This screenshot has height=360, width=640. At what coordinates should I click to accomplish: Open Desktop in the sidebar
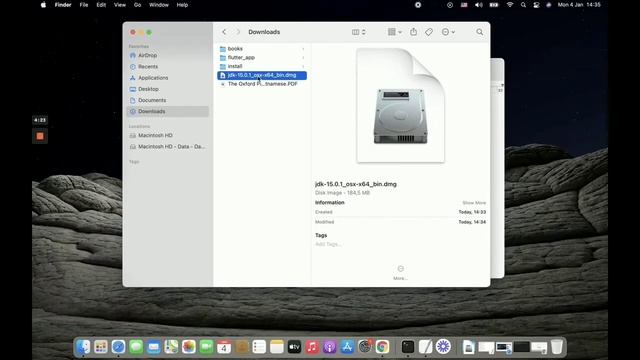168,89
